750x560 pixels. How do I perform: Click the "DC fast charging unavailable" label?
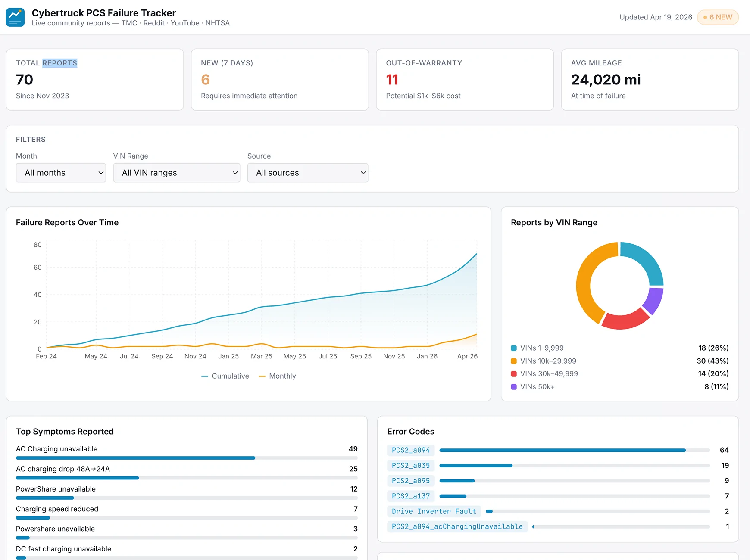[63, 549]
